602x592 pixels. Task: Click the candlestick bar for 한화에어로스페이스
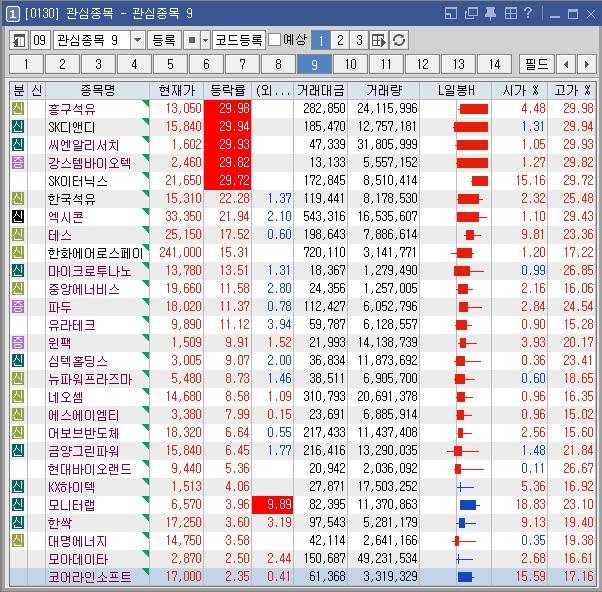[x=462, y=253]
